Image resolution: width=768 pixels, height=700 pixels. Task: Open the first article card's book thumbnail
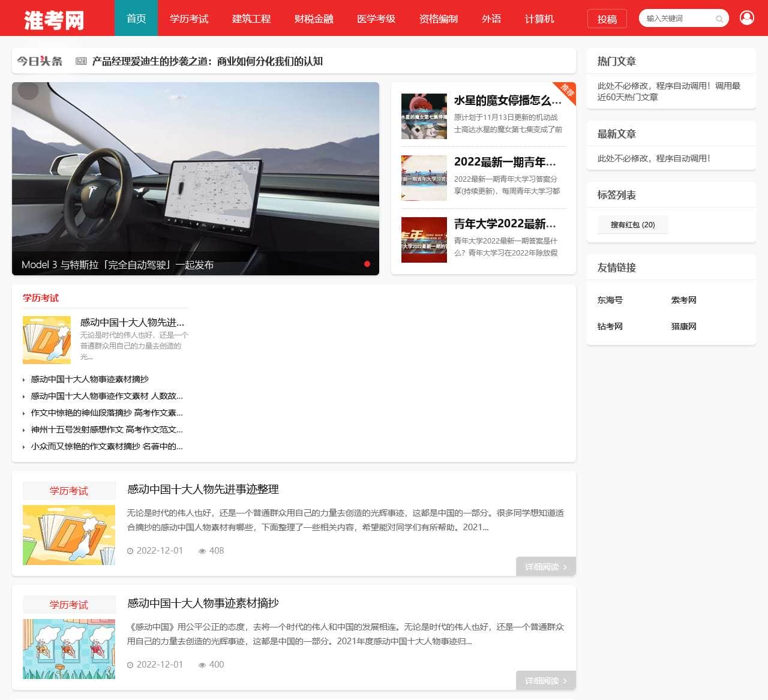pyautogui.click(x=69, y=535)
